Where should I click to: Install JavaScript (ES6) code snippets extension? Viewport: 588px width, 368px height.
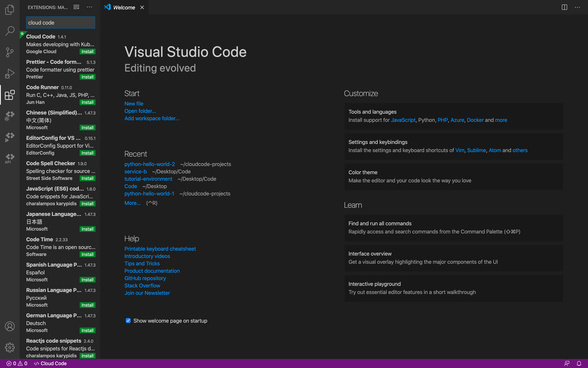[87, 204]
